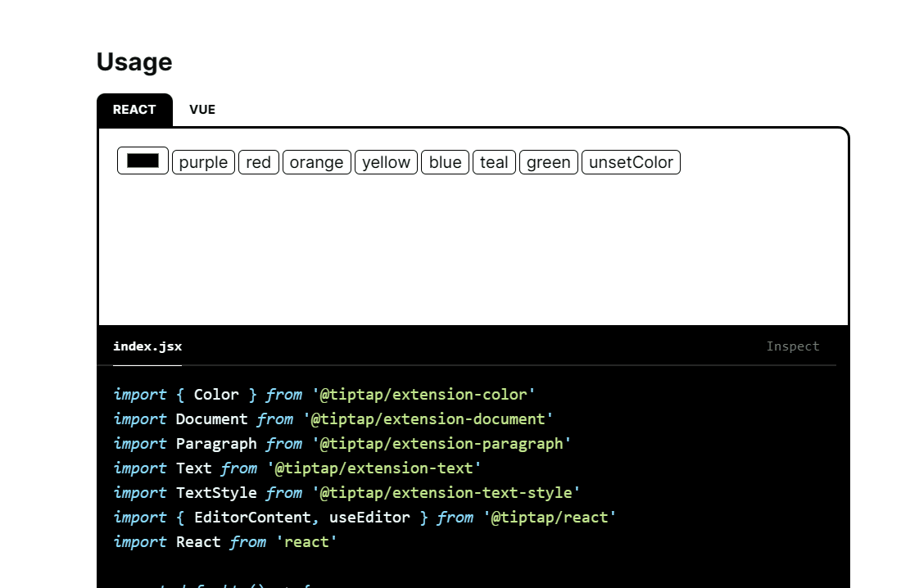Apply the teal text color
The image size is (901, 588).
tap(494, 162)
